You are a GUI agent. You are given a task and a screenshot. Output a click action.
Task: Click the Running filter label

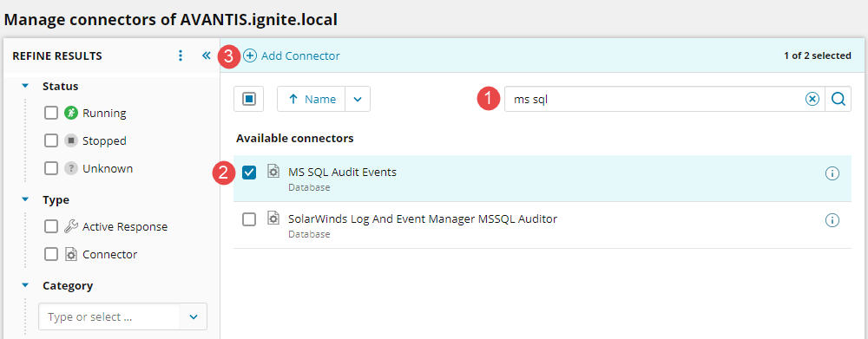[x=105, y=114]
